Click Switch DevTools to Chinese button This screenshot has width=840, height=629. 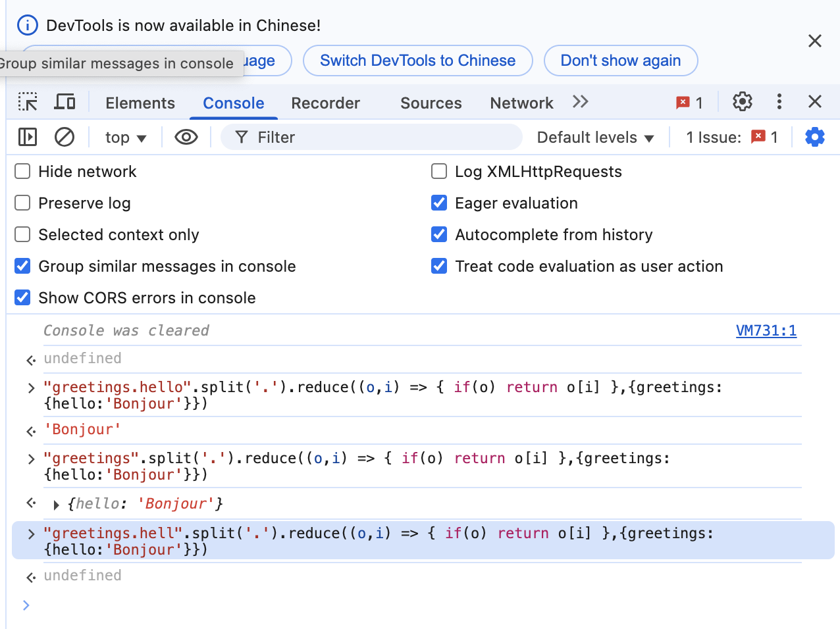click(x=418, y=61)
